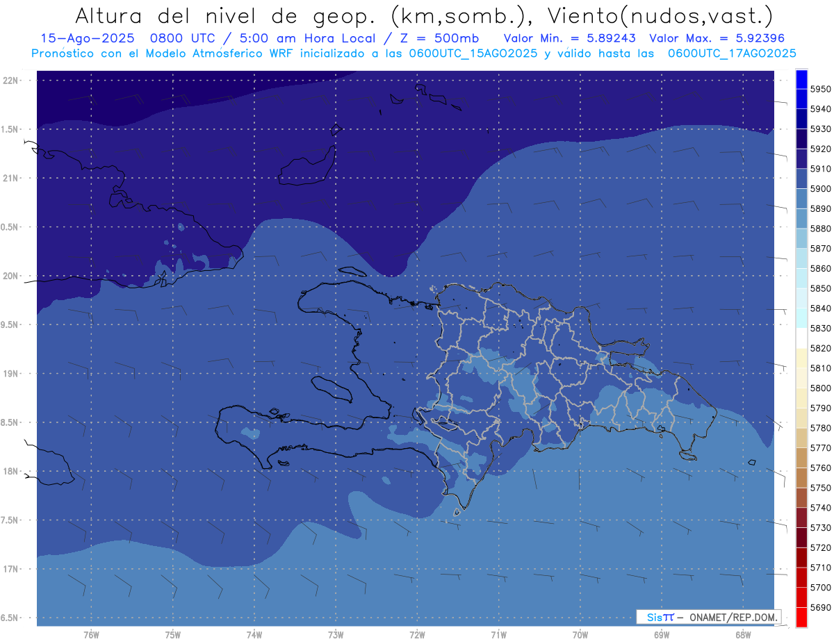Click the "5700" value on the color scale
The height and width of the screenshot is (644, 834).
coord(821,587)
